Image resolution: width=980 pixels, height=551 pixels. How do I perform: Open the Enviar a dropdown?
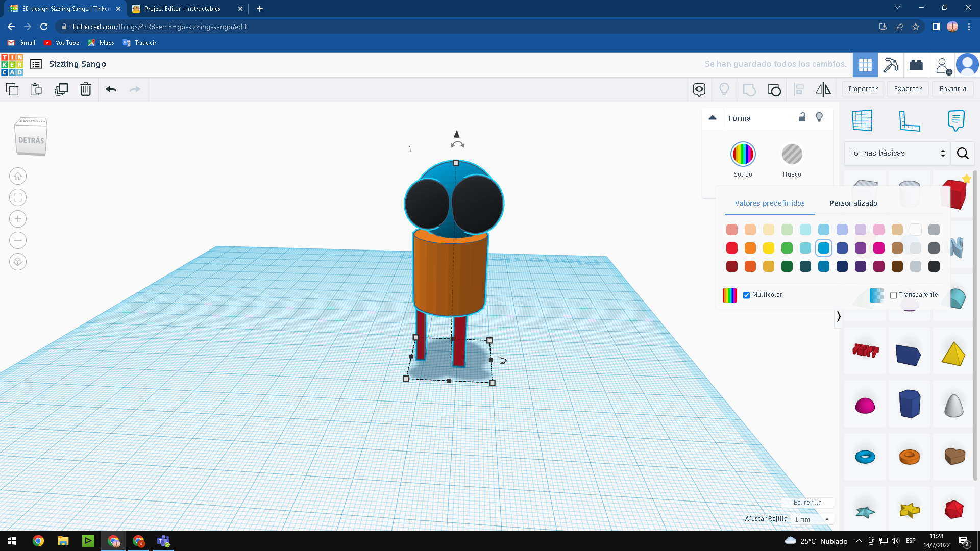coord(952,89)
